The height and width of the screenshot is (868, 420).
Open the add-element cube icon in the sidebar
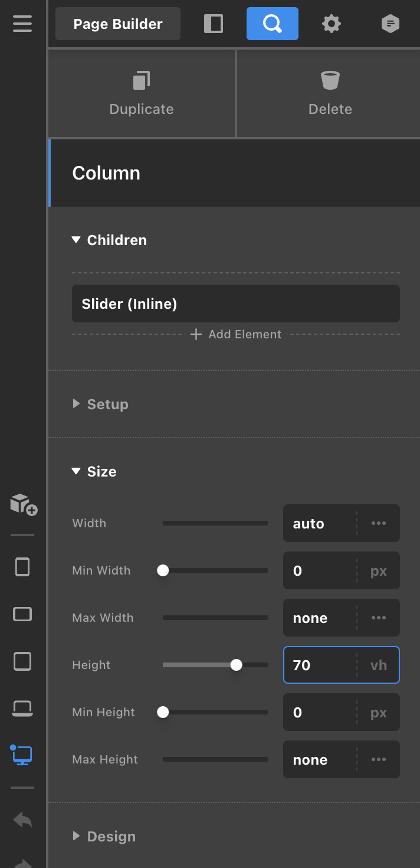[x=24, y=504]
